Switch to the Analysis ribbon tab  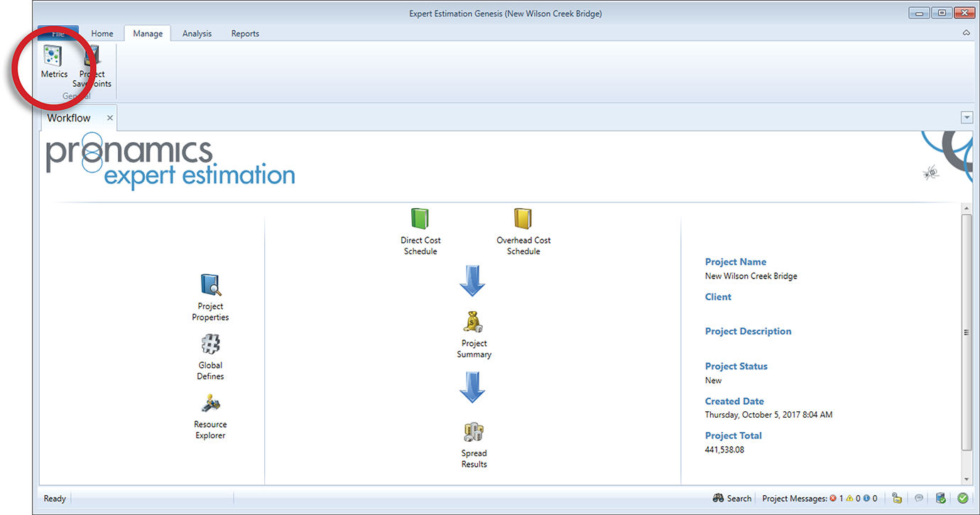point(197,33)
